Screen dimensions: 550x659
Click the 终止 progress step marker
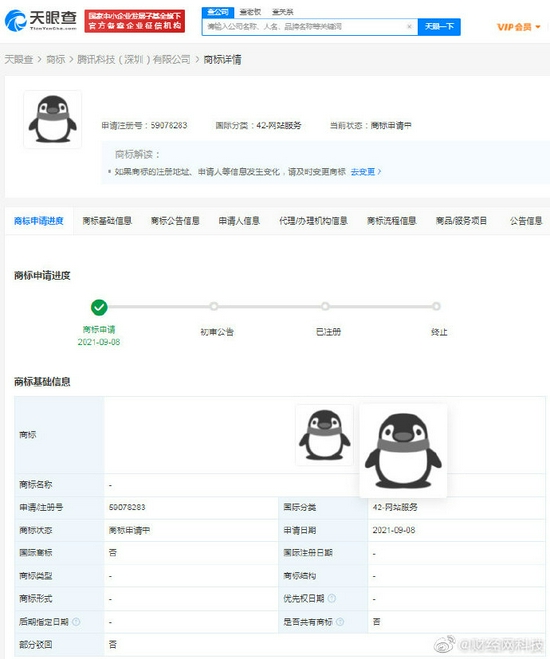pyautogui.click(x=436, y=306)
